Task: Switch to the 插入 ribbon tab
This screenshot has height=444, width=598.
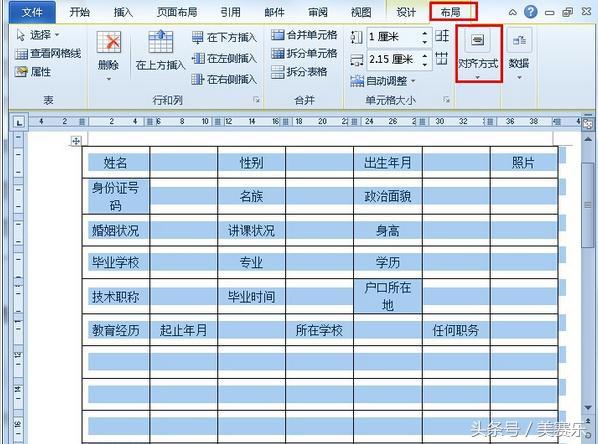Action: (123, 12)
